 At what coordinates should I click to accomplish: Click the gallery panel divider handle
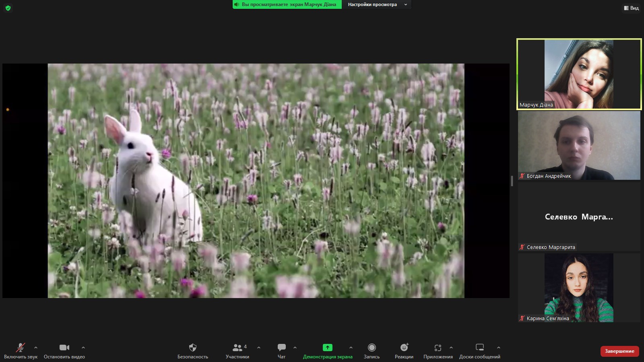click(x=512, y=181)
